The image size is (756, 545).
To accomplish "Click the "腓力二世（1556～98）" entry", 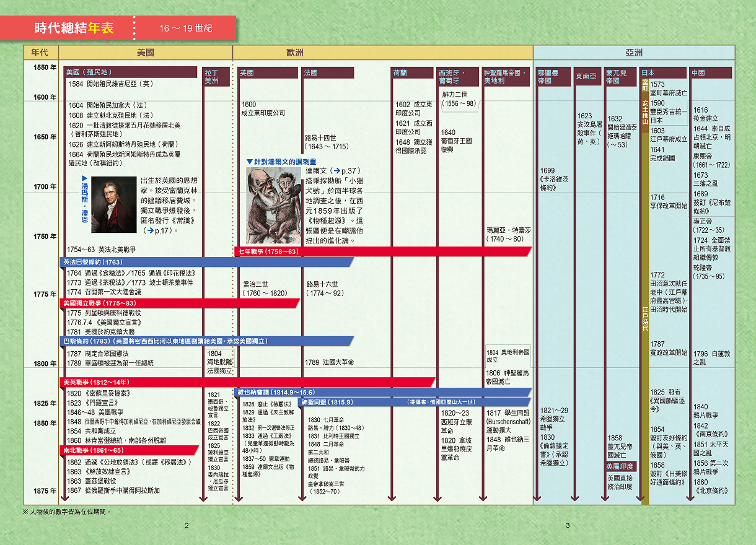I will [x=459, y=99].
